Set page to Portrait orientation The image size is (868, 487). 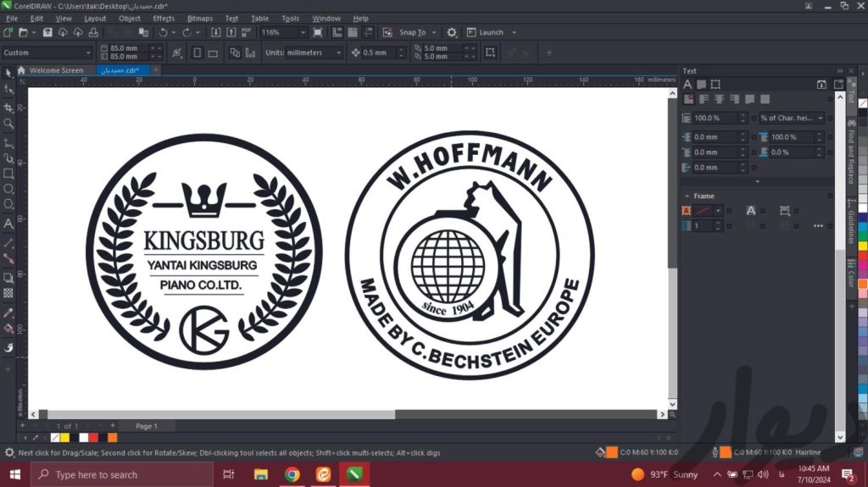coord(197,53)
